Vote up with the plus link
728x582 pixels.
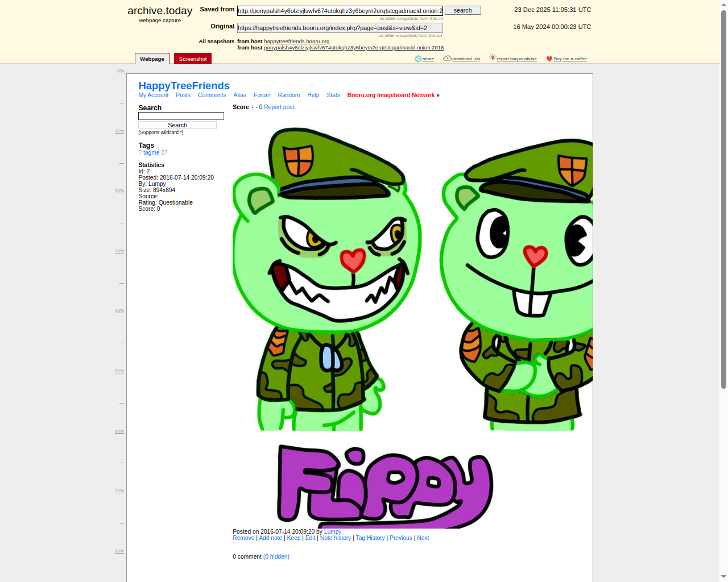click(x=253, y=107)
